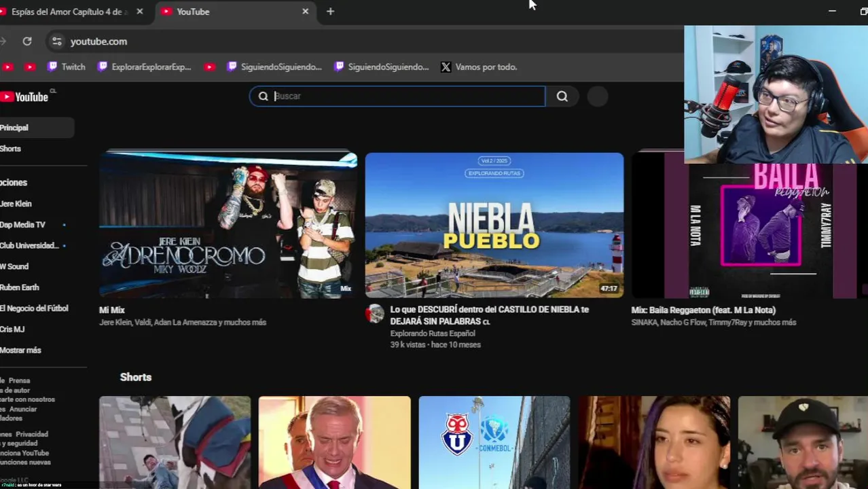Go to Principal in sidebar
Image resolution: width=868 pixels, height=489 pixels.
[x=35, y=128]
